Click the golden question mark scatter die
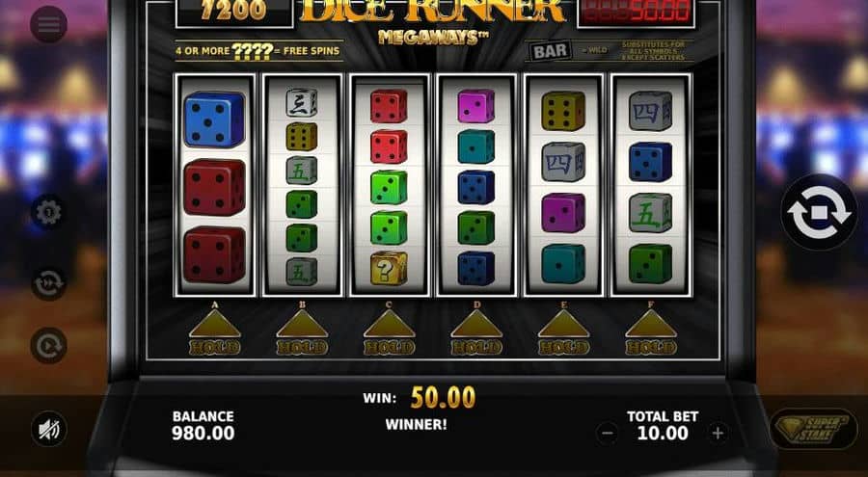 (389, 269)
